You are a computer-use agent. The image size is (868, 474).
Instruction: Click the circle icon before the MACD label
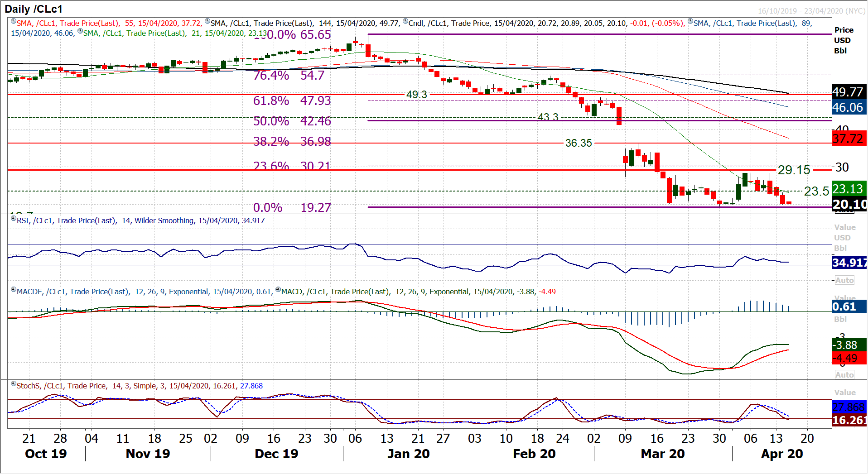[x=278, y=290]
